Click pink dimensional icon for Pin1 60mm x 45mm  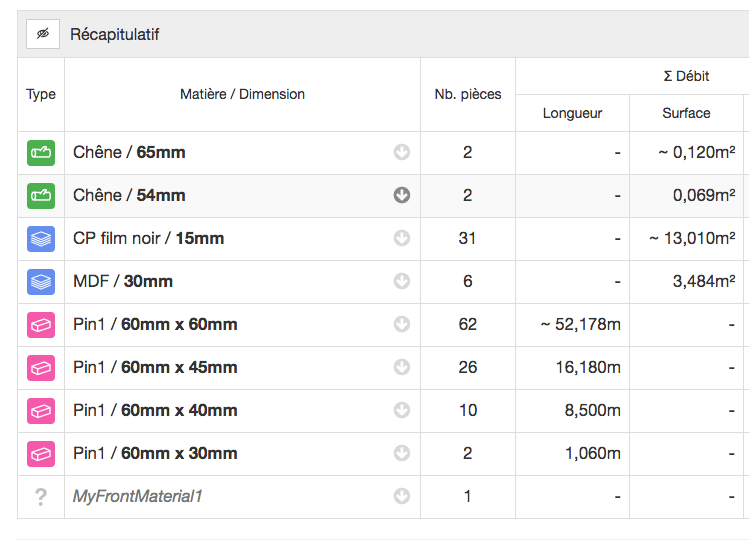point(41,367)
